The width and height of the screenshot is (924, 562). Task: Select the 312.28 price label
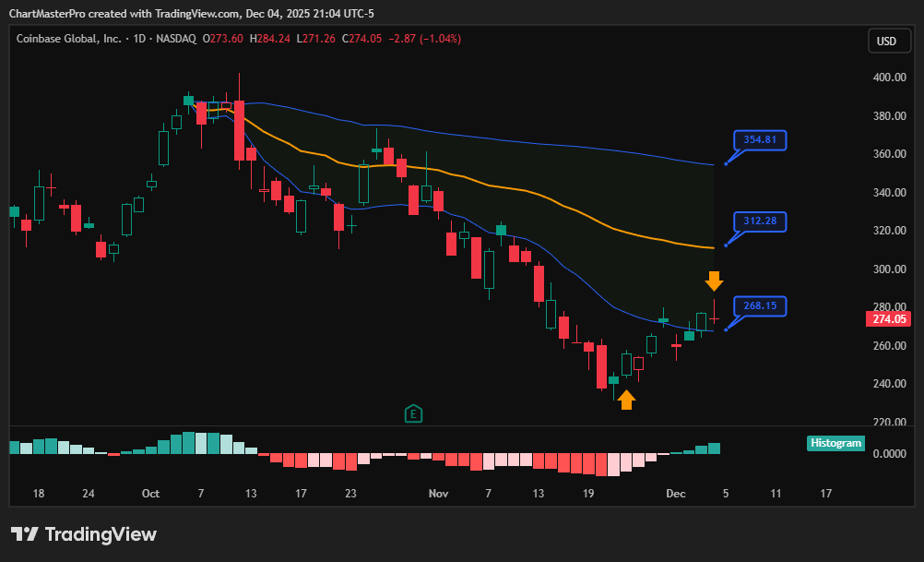(x=760, y=221)
